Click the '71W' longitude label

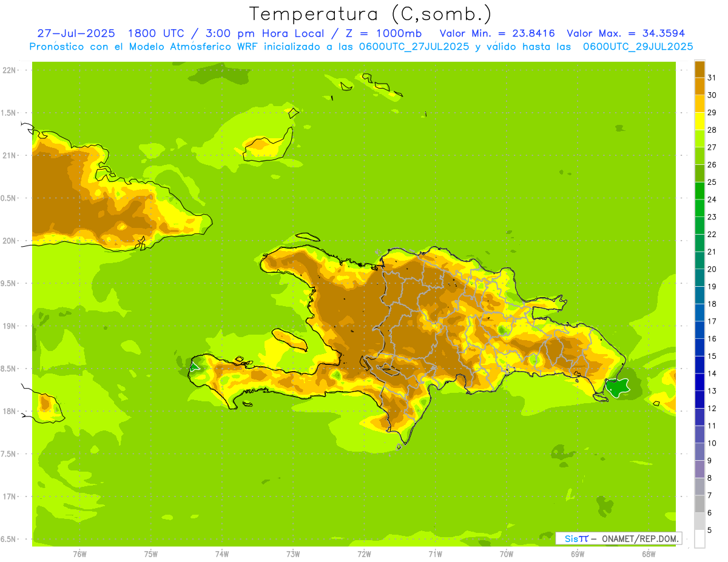coord(435,554)
